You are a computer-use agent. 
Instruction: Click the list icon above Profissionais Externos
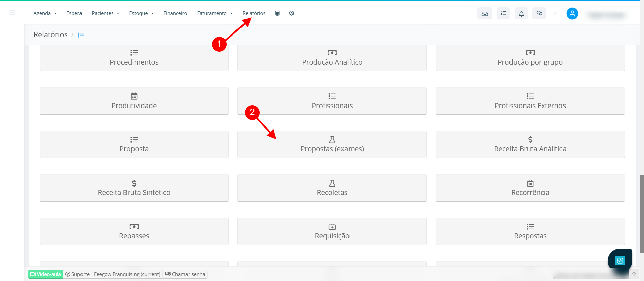point(530,96)
